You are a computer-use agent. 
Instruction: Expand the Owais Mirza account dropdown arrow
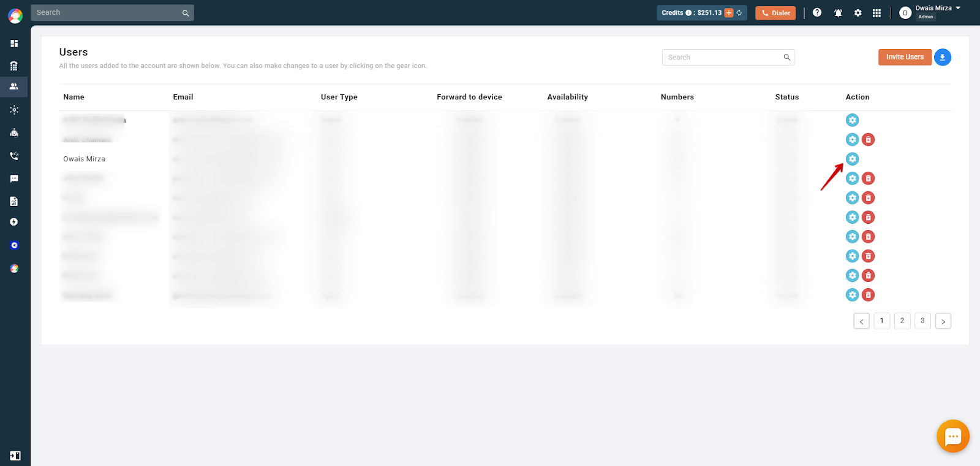pos(958,8)
